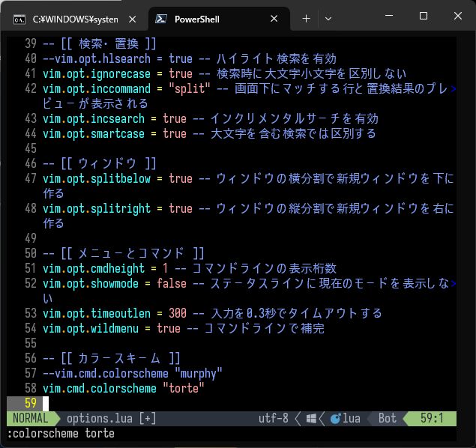Image resolution: width=476 pixels, height=448 pixels.
Task: Open the new tab profile dropdown
Action: [328, 18]
